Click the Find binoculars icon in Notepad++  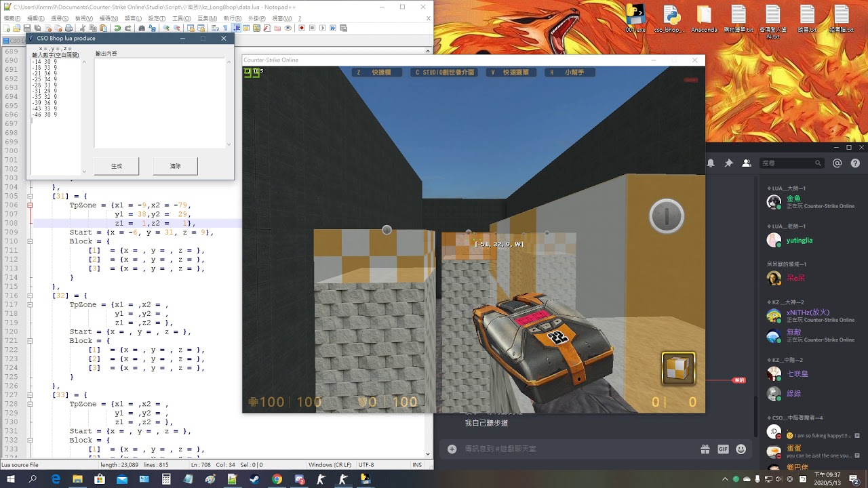click(x=142, y=28)
